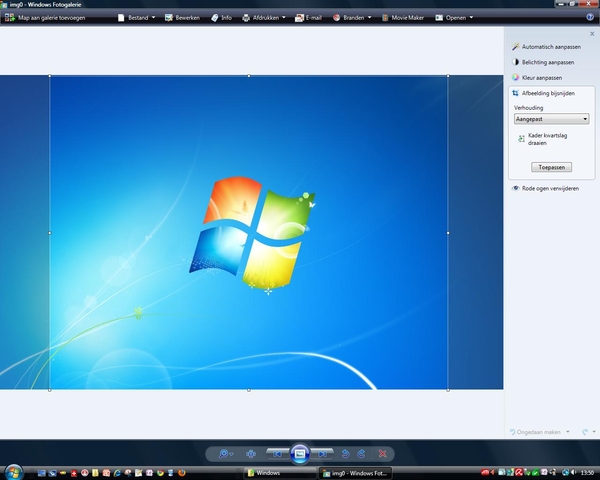600x480 pixels.
Task: Click the top-center crop handle
Action: tap(249, 76)
